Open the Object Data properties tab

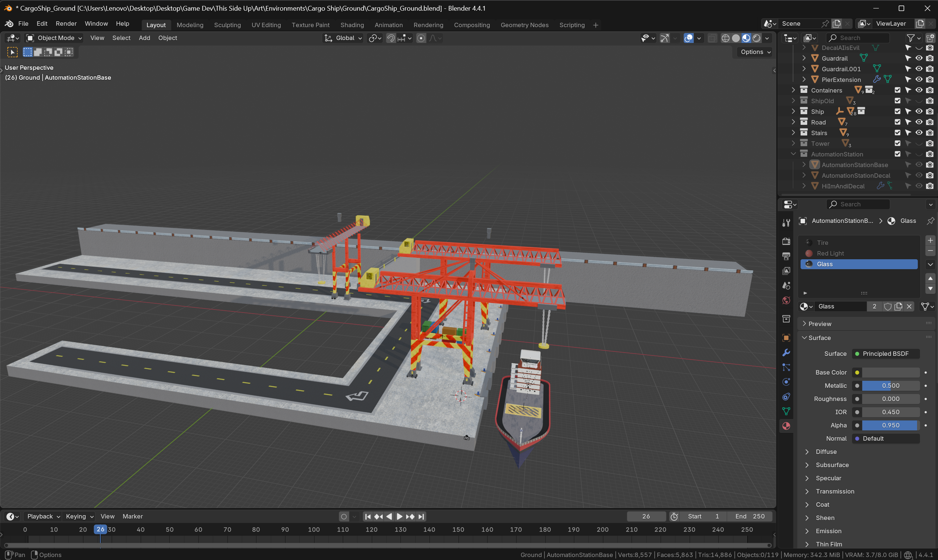(786, 411)
